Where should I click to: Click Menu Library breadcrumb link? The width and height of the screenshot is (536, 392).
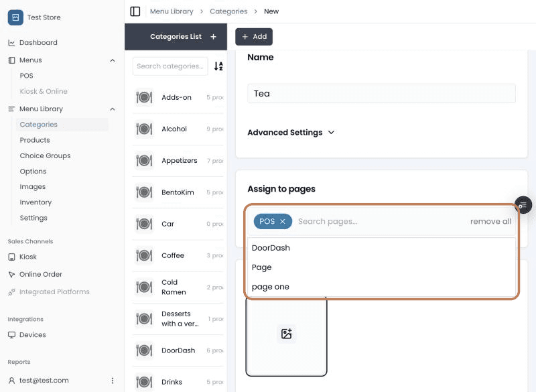pyautogui.click(x=172, y=11)
